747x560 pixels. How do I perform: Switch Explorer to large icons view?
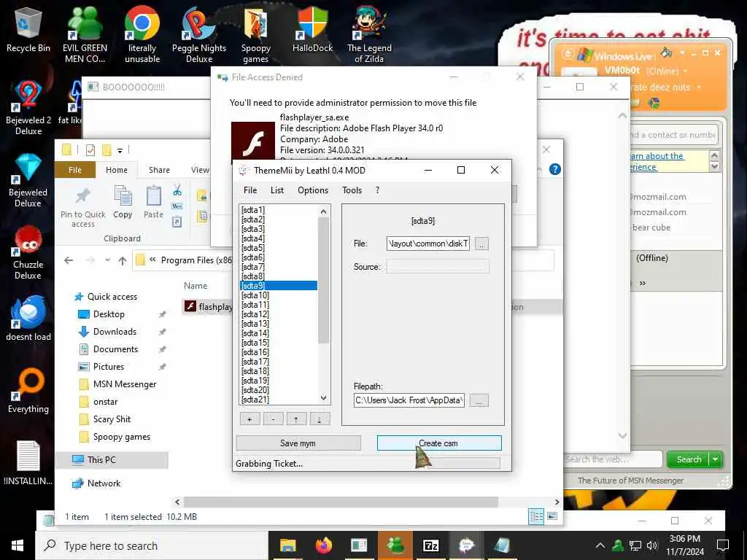552,517
